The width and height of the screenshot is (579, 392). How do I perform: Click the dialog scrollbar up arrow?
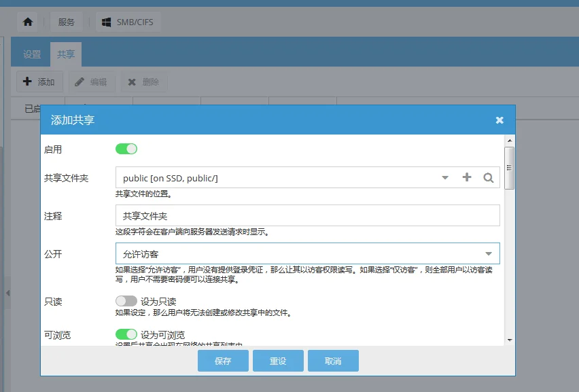(510, 141)
